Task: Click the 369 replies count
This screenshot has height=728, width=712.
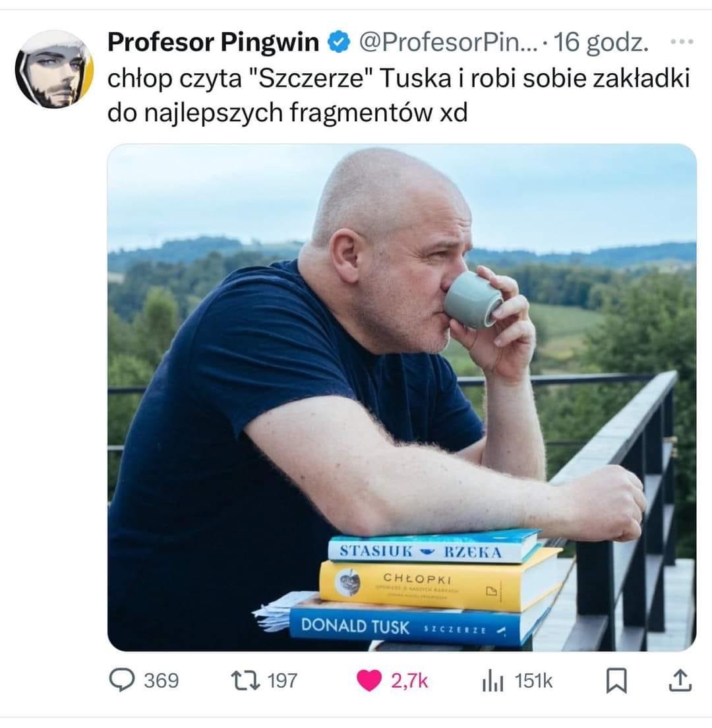Action: pos(161,681)
